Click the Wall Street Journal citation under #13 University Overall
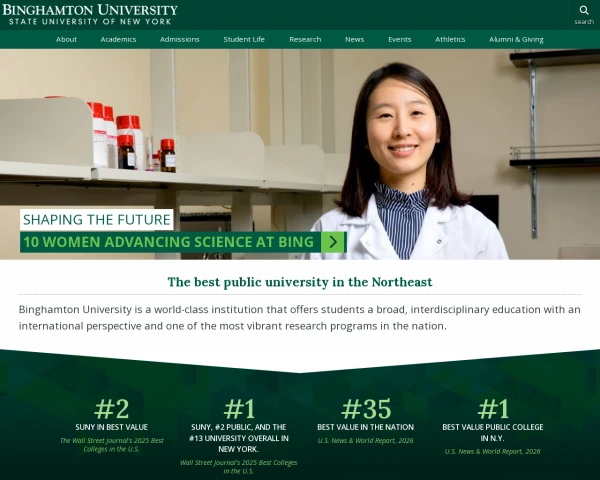Image resolution: width=600 pixels, height=480 pixels. [x=238, y=467]
